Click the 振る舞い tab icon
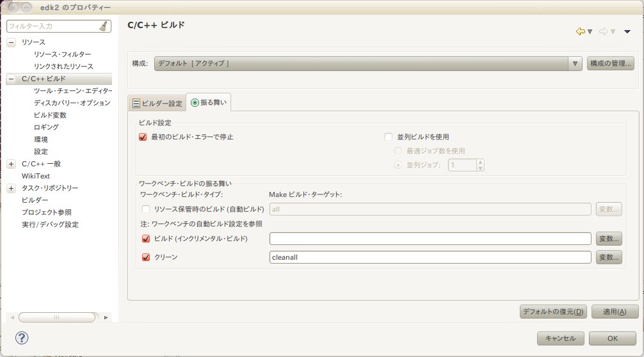 (x=195, y=102)
